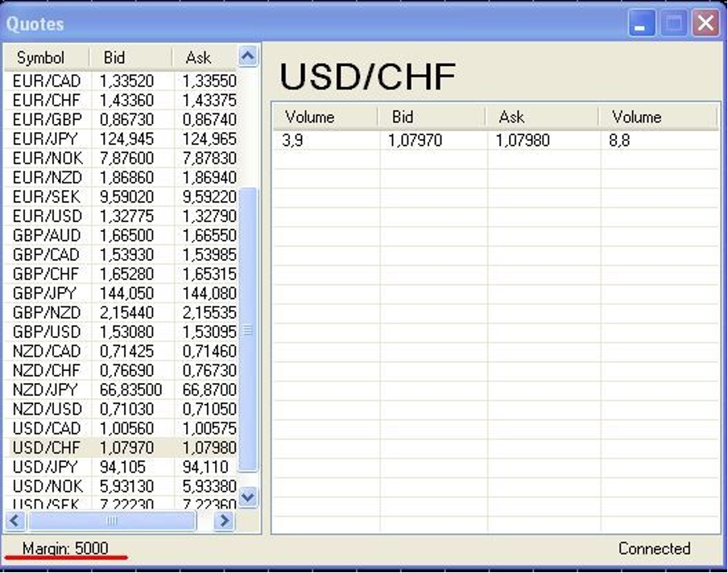Select the USD/JPY symbol

click(48, 467)
